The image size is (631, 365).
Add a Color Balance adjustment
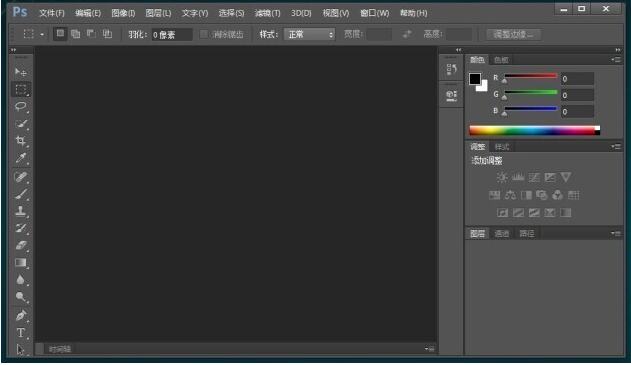pyautogui.click(x=510, y=195)
